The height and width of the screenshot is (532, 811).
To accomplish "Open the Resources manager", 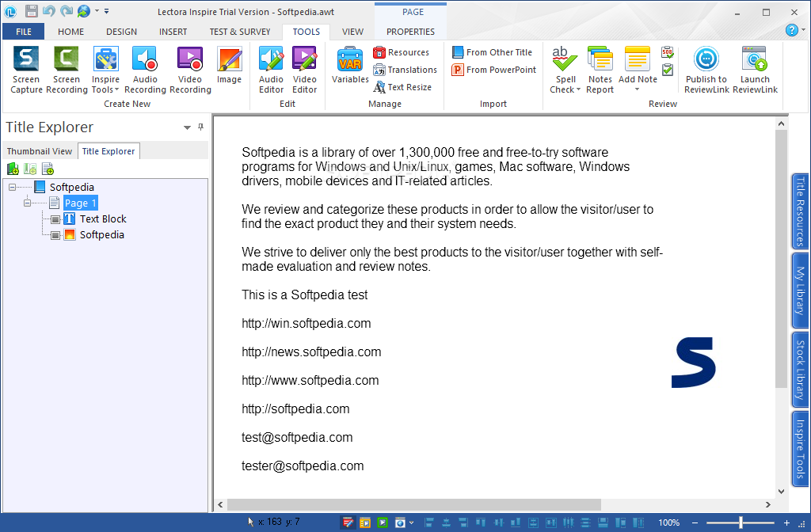I will (x=402, y=52).
